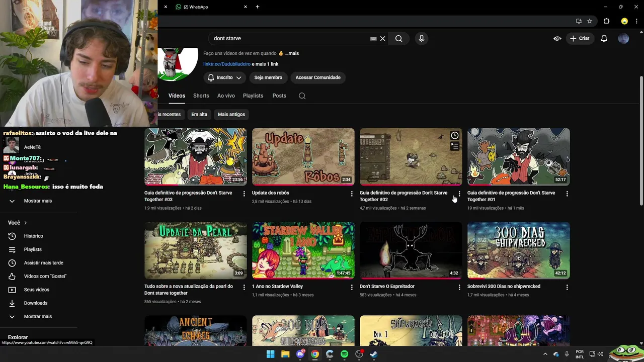Open title "Don't Starve O Espreitador"
This screenshot has width=644, height=362.
[x=387, y=287]
